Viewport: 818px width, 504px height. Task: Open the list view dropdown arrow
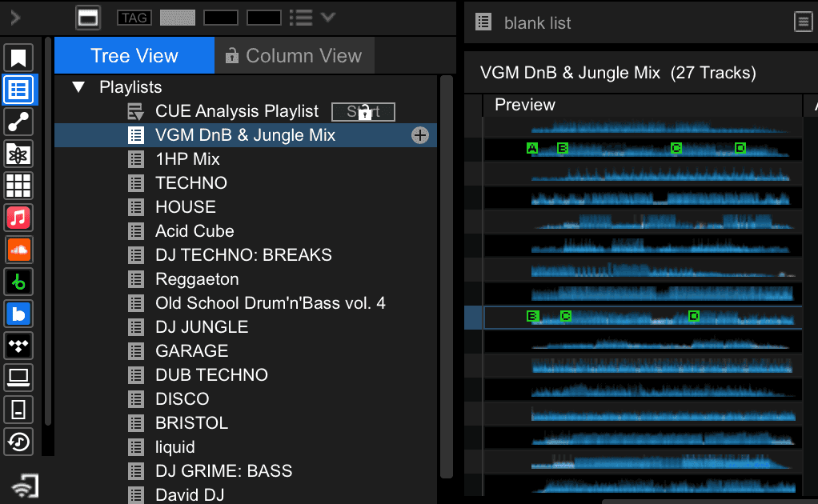point(327,17)
